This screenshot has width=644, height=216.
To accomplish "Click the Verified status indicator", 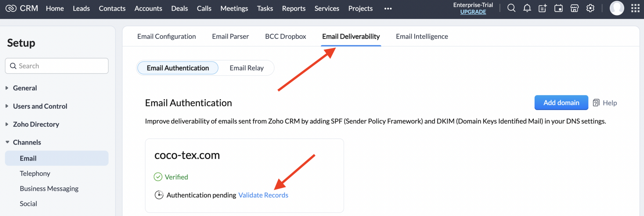I will 171,177.
